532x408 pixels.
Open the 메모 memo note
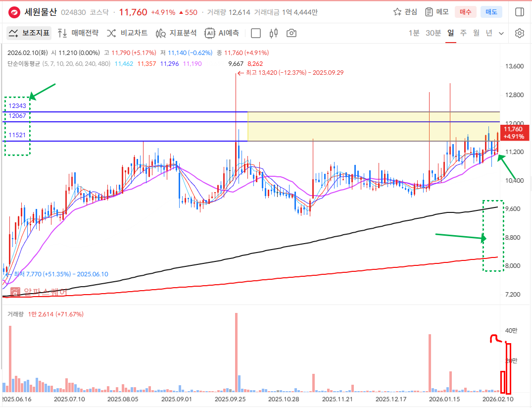(436, 12)
